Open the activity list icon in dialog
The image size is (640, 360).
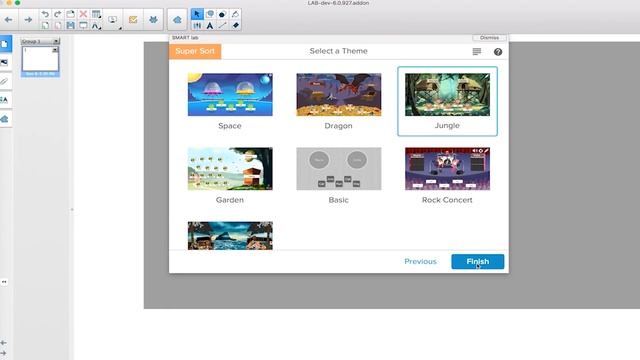pos(477,51)
